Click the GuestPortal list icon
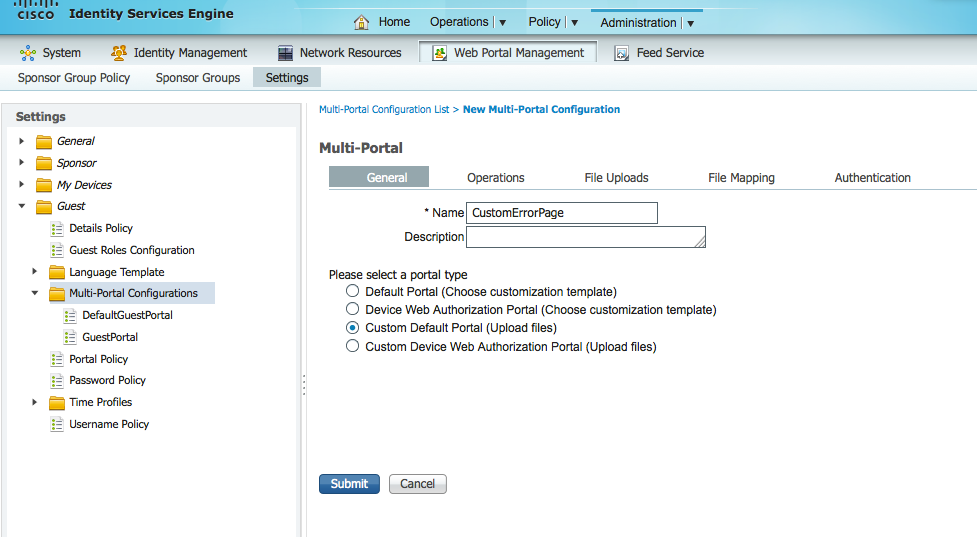Screen dimensions: 977x537 pos(70,338)
